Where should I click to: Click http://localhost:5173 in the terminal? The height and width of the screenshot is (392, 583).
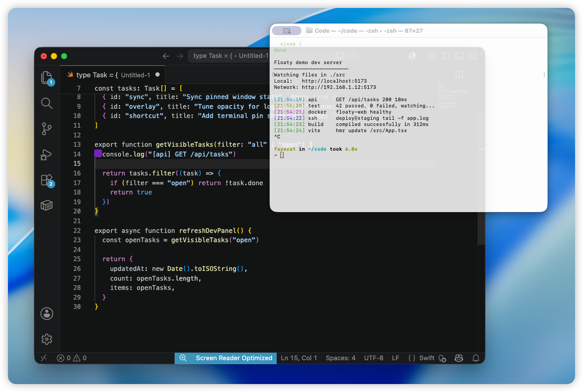coord(334,81)
